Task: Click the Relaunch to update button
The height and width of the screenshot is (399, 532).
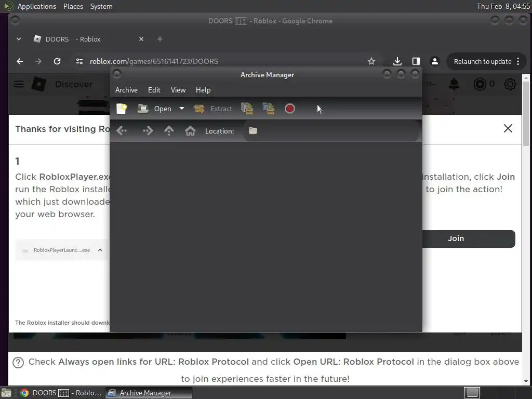Action: pyautogui.click(x=482, y=61)
